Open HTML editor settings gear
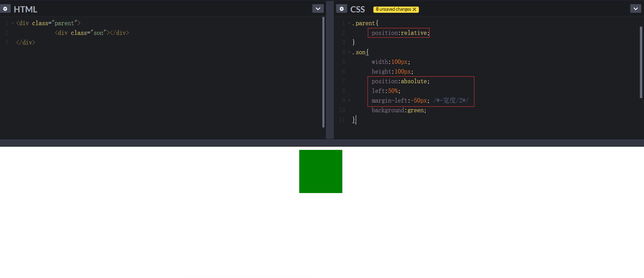This screenshot has width=644, height=278. click(5, 9)
